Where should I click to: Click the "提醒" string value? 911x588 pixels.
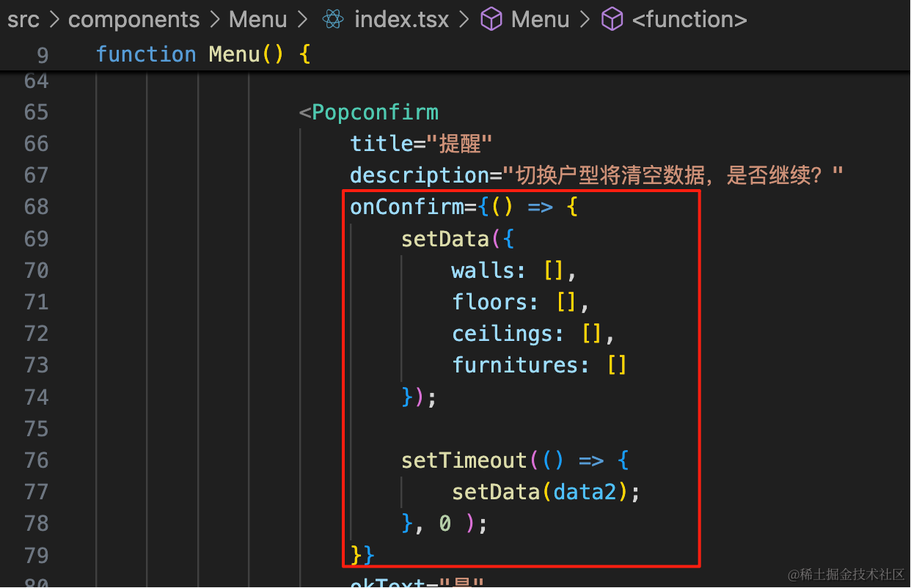click(x=458, y=144)
